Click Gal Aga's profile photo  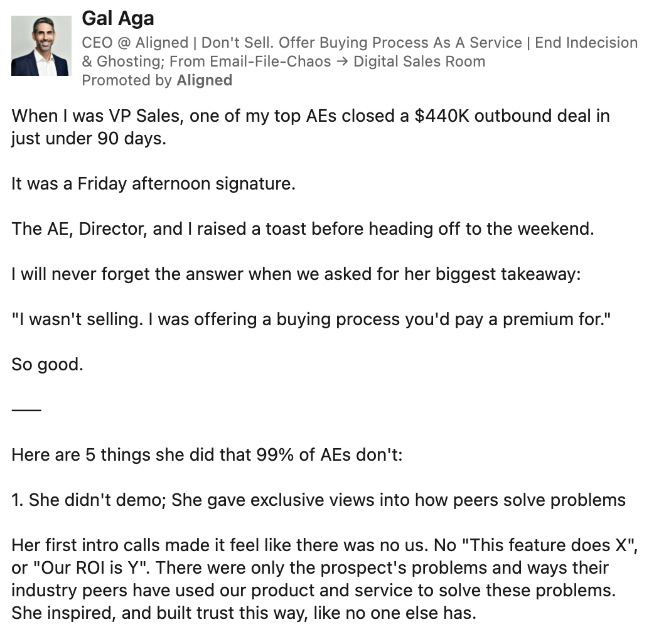(x=41, y=46)
